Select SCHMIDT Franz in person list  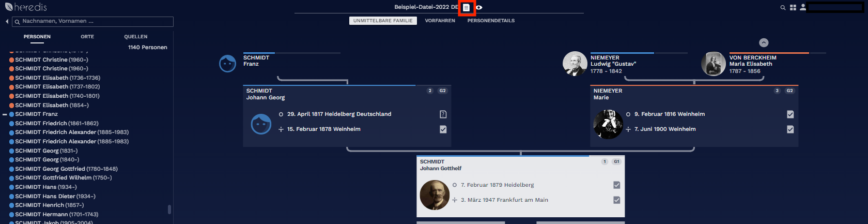[36, 114]
